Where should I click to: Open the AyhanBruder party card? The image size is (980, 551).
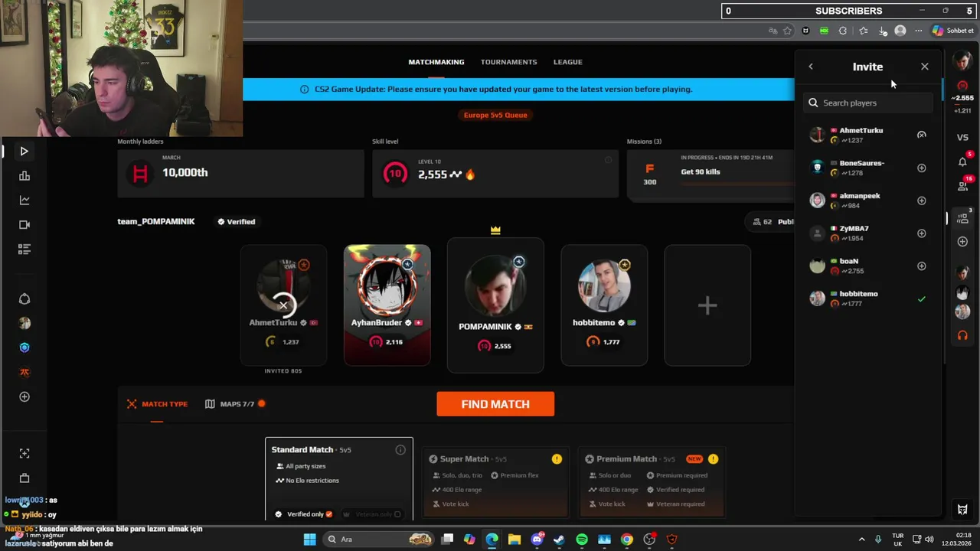pyautogui.click(x=387, y=305)
